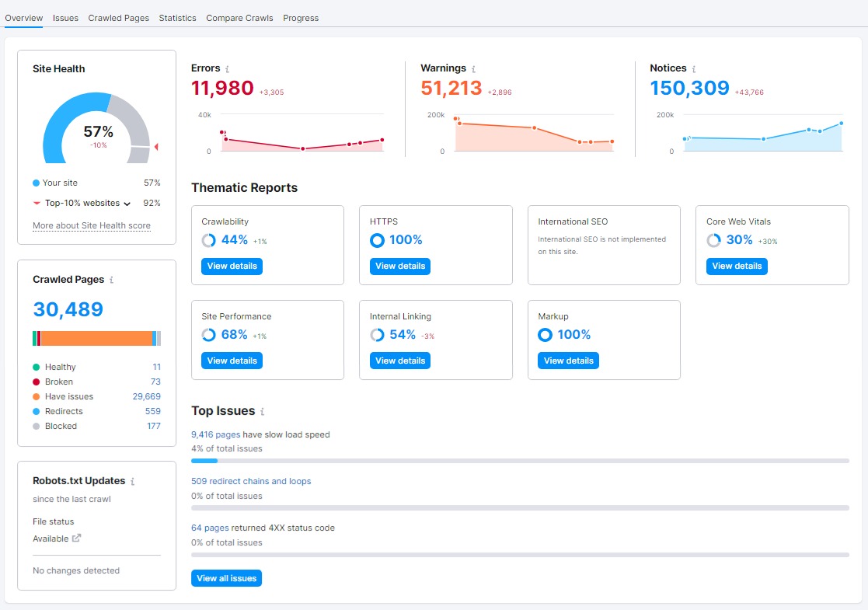Open More about Site Health score link

(x=92, y=225)
